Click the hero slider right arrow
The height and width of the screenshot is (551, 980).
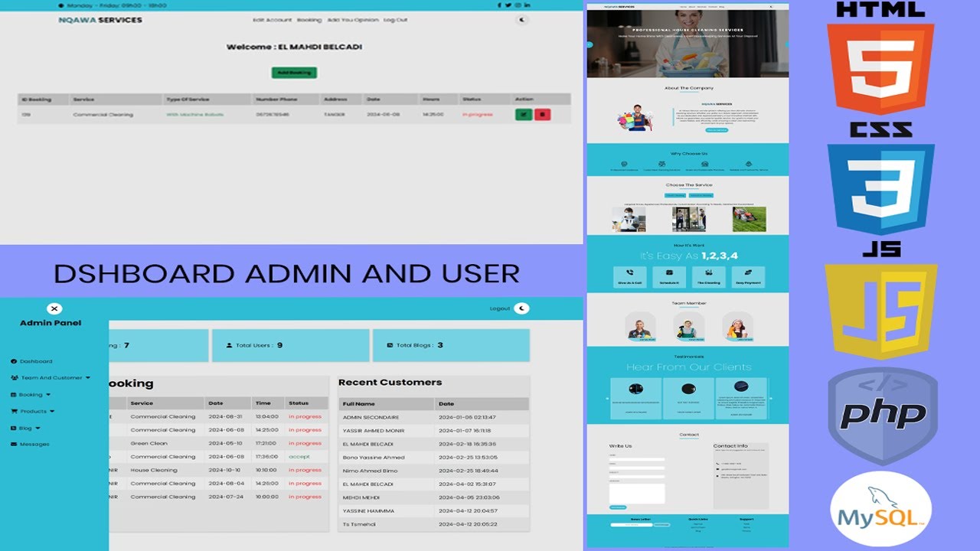[x=786, y=44]
